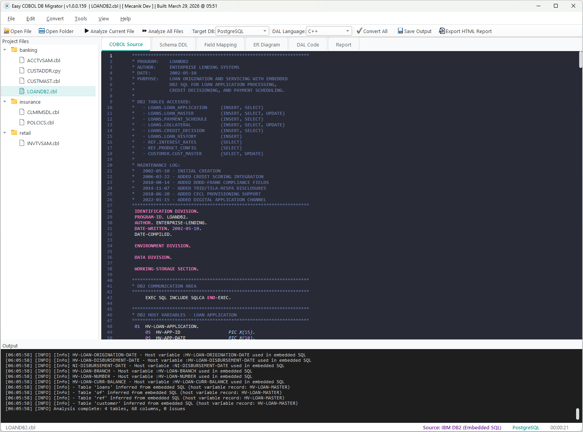Screen dimensions: 583x432
Task: Click the 'Source: IBM DB2' status bar text
Action: click(462, 428)
